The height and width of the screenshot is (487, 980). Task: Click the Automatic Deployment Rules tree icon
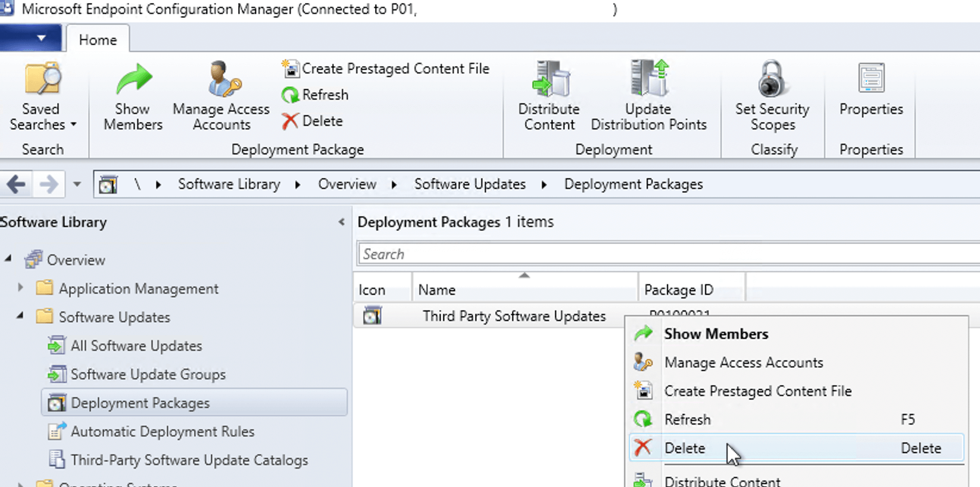57,431
